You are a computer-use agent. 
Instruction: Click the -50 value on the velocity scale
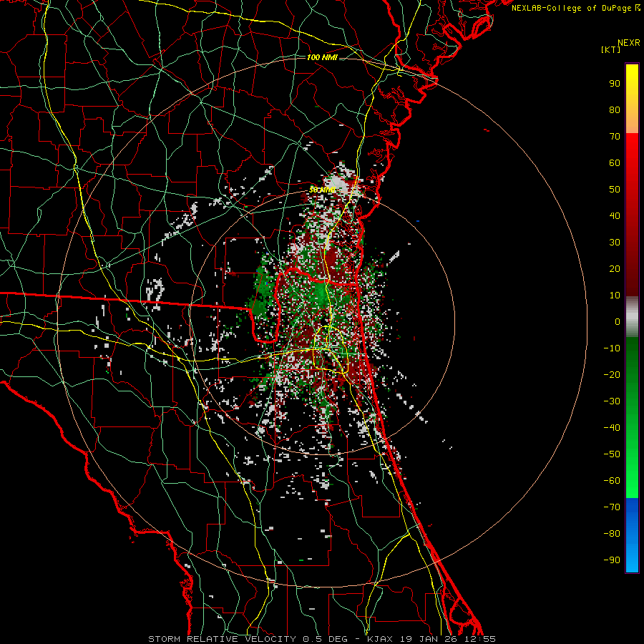pyautogui.click(x=612, y=454)
